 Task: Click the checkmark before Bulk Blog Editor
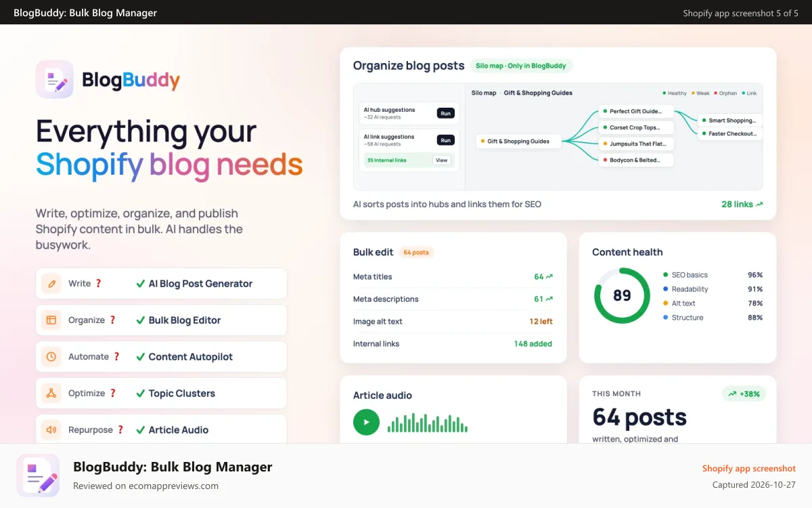point(140,320)
